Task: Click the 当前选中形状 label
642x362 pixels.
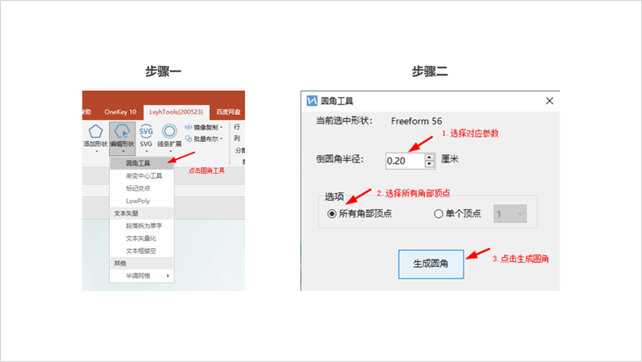Action: [x=344, y=121]
